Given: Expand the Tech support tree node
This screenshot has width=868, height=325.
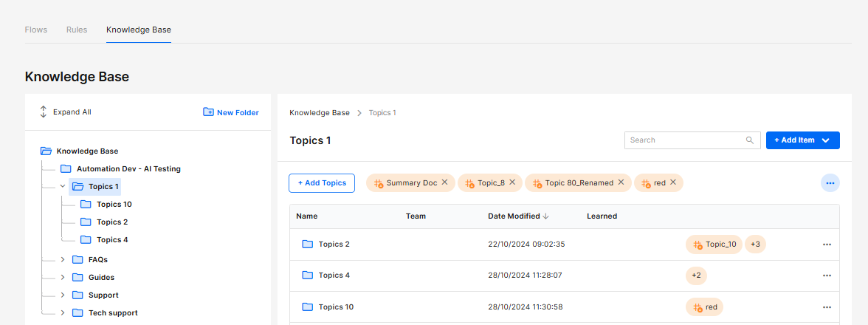Looking at the screenshot, I should click(63, 313).
